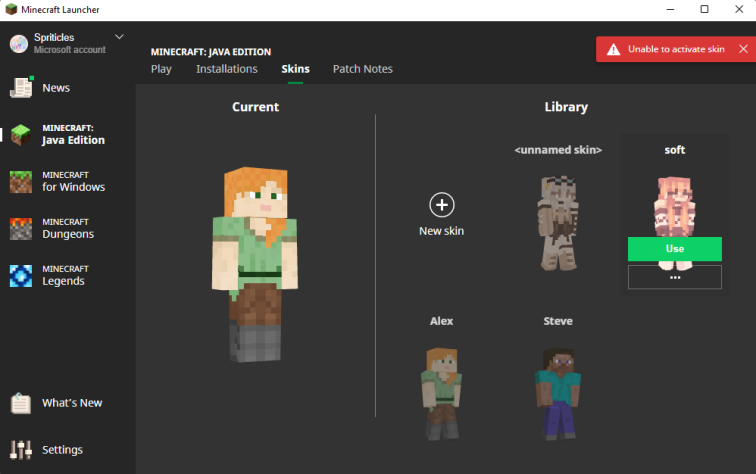Dismiss the Unable to activate skin error
The width and height of the screenshot is (756, 474).
[742, 49]
